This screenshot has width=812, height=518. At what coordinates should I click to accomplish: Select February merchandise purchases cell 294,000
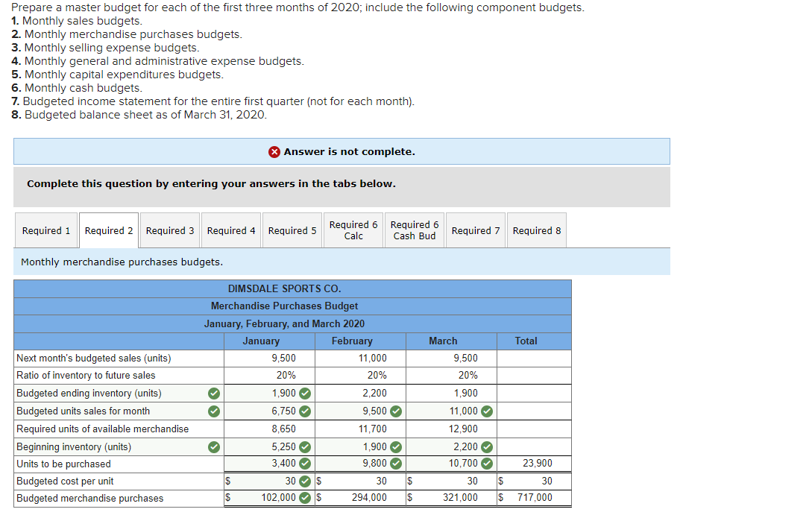(x=360, y=498)
